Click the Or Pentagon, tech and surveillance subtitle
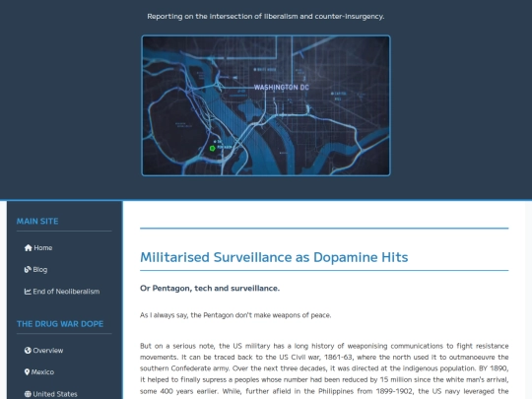Image resolution: width=532 pixels, height=399 pixels. (210, 289)
